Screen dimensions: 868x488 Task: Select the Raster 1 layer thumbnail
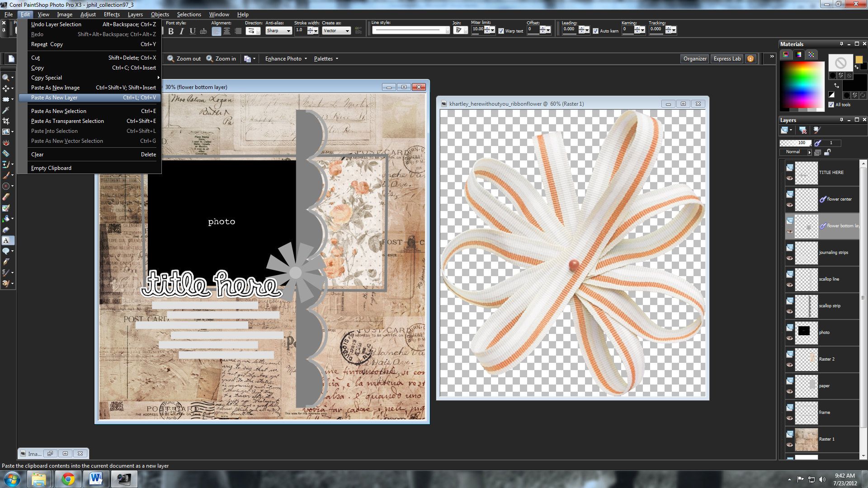pyautogui.click(x=807, y=439)
